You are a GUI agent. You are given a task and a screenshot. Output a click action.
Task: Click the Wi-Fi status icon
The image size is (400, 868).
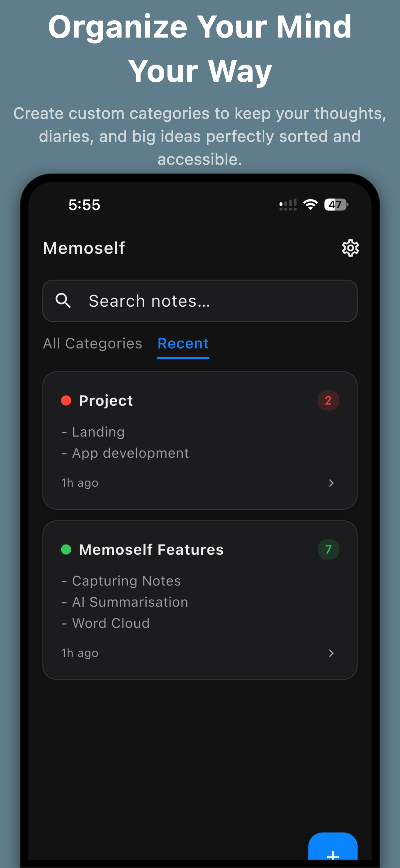(310, 204)
